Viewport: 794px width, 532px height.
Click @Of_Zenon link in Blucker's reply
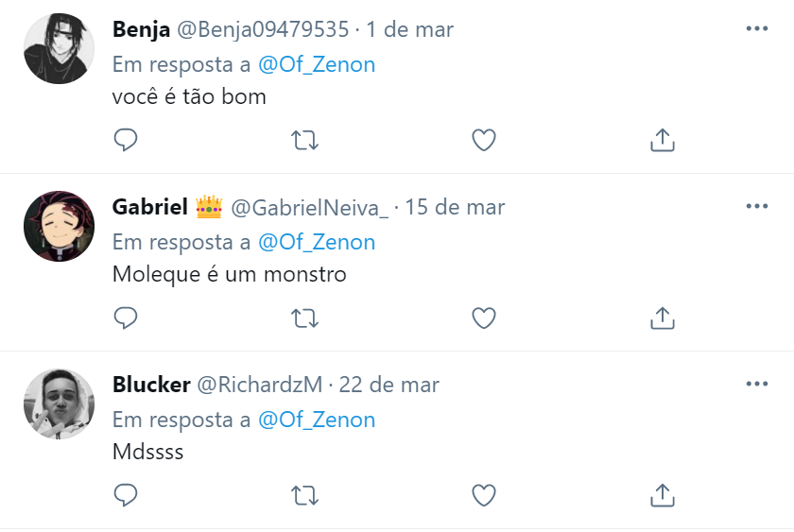[x=317, y=420]
